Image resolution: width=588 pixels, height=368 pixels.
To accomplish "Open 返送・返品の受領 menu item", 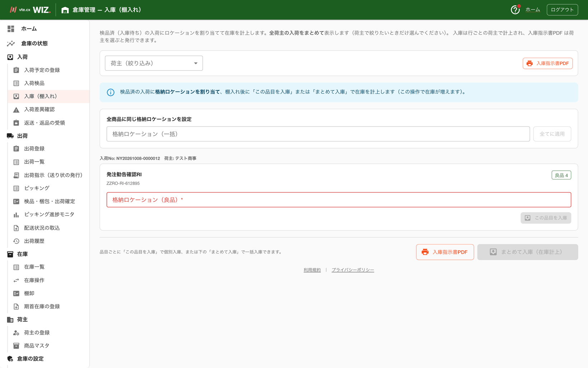I will point(49,123).
